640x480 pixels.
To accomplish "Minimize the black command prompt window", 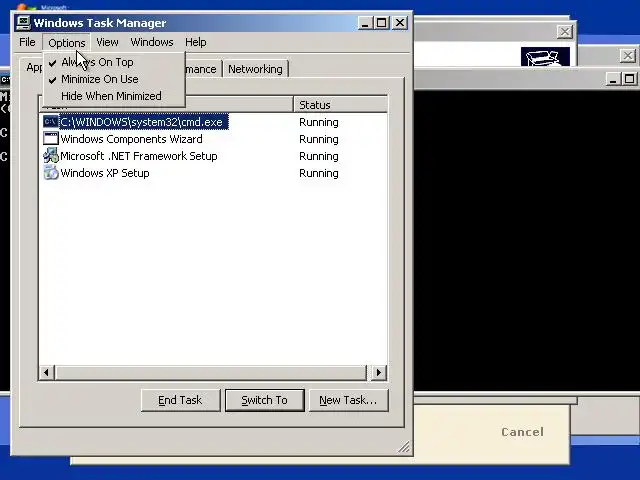I will coord(613,79).
